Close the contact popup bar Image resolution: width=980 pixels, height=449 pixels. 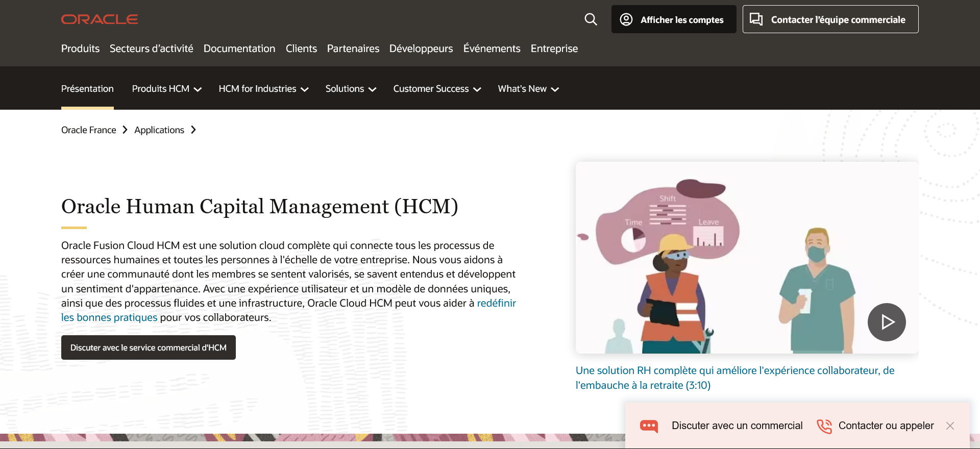click(x=950, y=426)
